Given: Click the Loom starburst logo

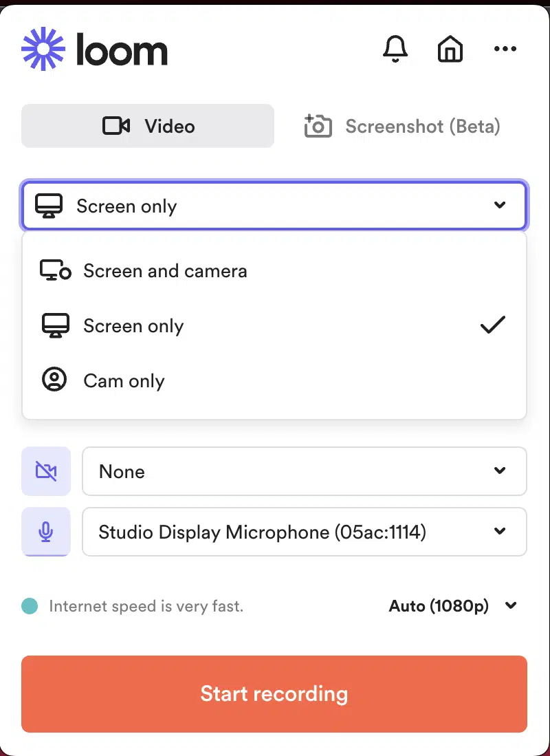Looking at the screenshot, I should click(x=43, y=49).
